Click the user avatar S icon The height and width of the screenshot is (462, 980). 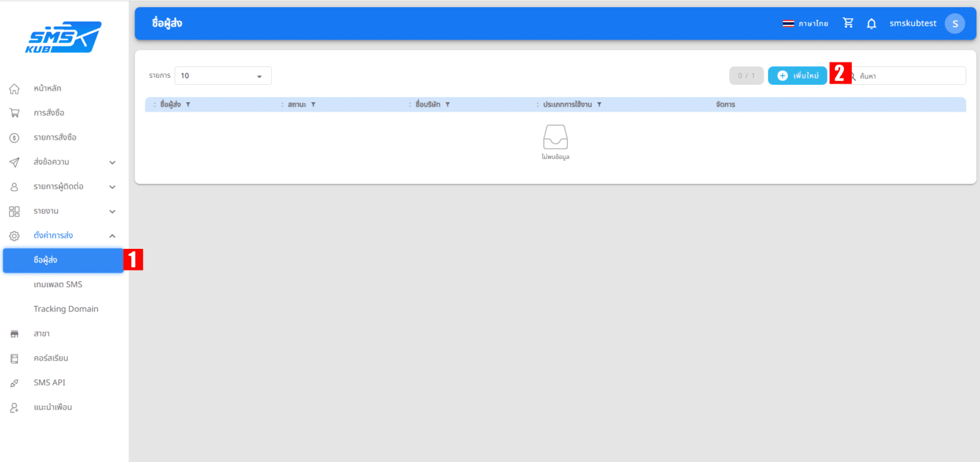[x=954, y=24]
